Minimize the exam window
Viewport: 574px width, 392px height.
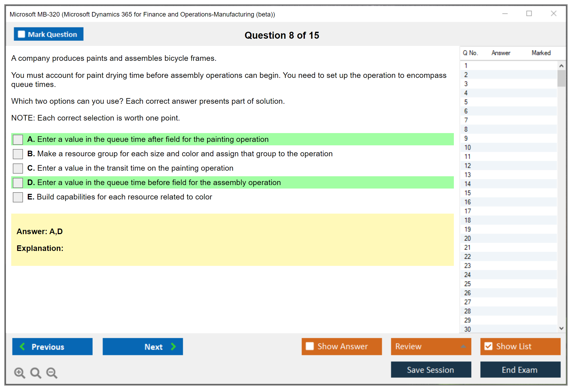[505, 14]
